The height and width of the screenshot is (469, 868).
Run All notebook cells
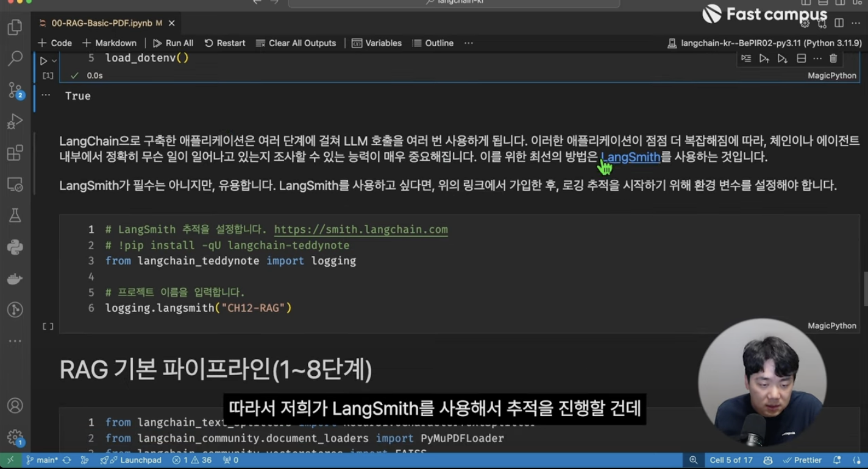(173, 43)
